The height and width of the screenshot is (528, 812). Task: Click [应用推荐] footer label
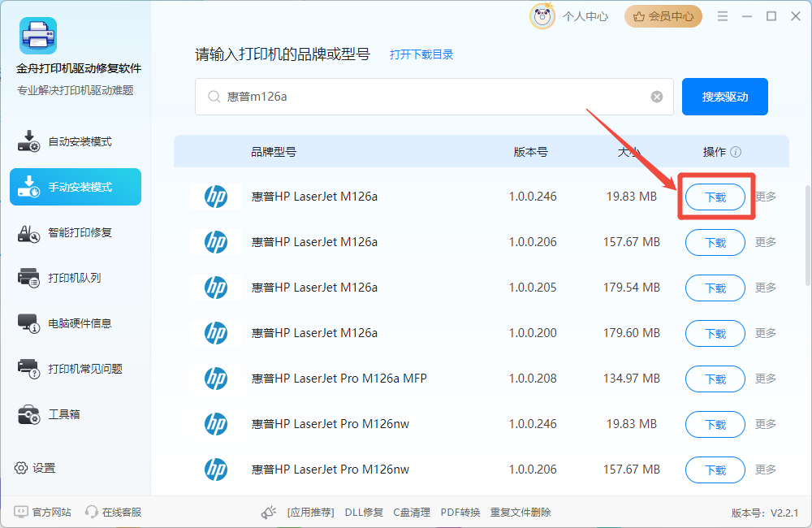310,513
